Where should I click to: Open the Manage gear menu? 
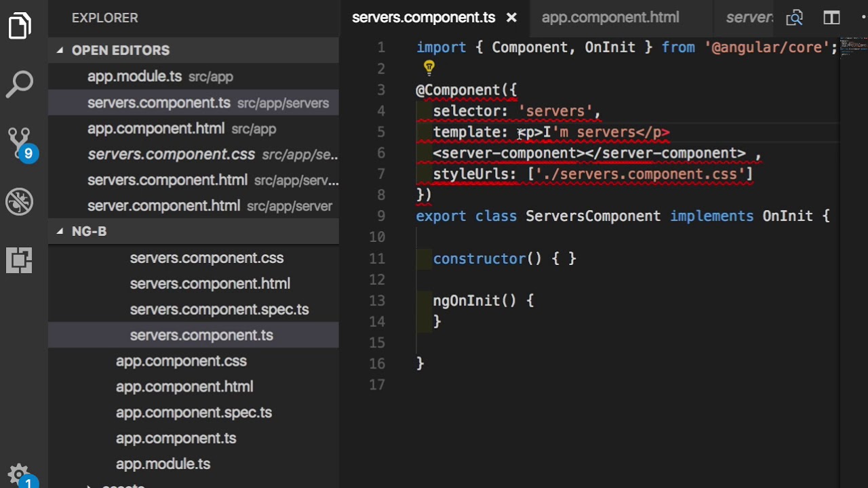[x=20, y=474]
